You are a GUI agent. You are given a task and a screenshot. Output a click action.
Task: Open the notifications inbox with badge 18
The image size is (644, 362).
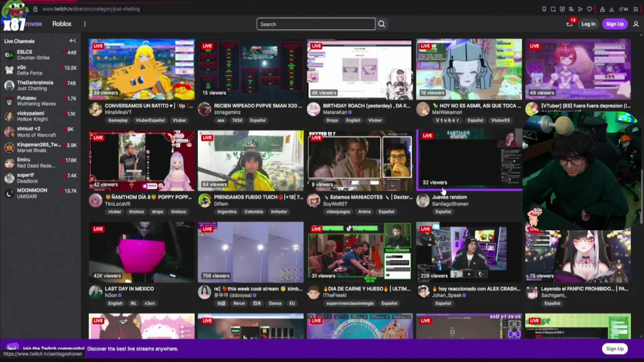570,24
